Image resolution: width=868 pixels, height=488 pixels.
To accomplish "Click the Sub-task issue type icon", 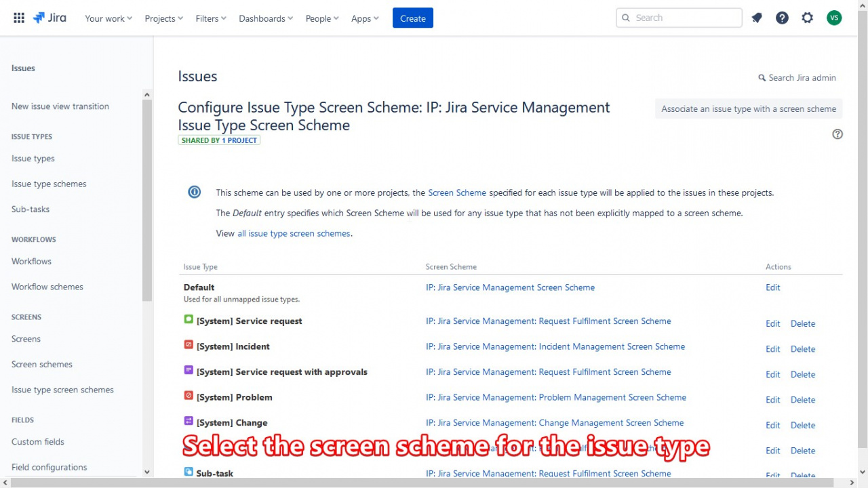I will click(x=189, y=472).
